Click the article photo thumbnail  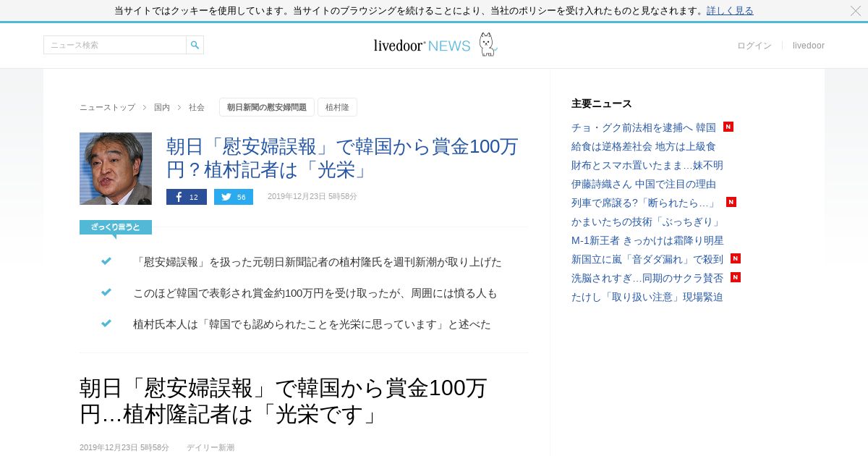pos(116,169)
